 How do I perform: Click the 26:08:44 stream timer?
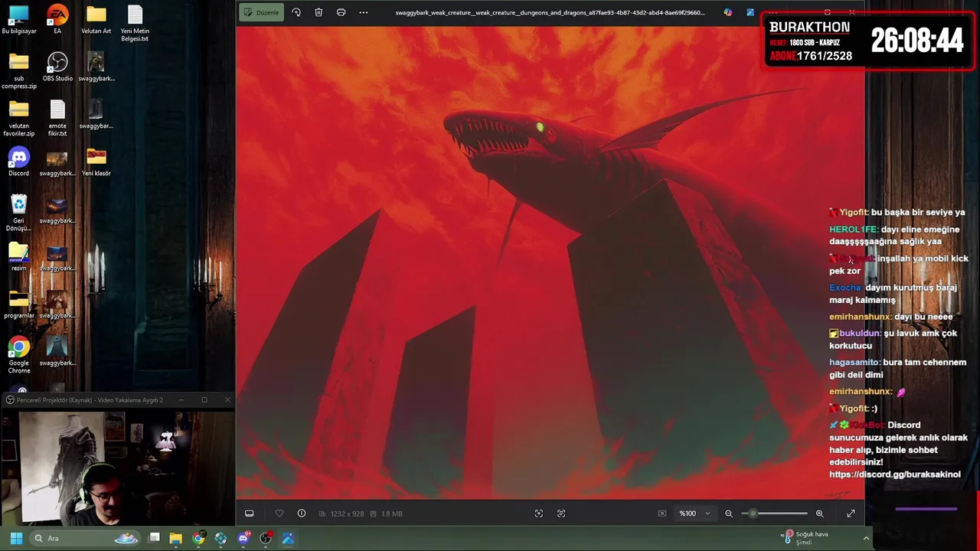click(x=916, y=41)
